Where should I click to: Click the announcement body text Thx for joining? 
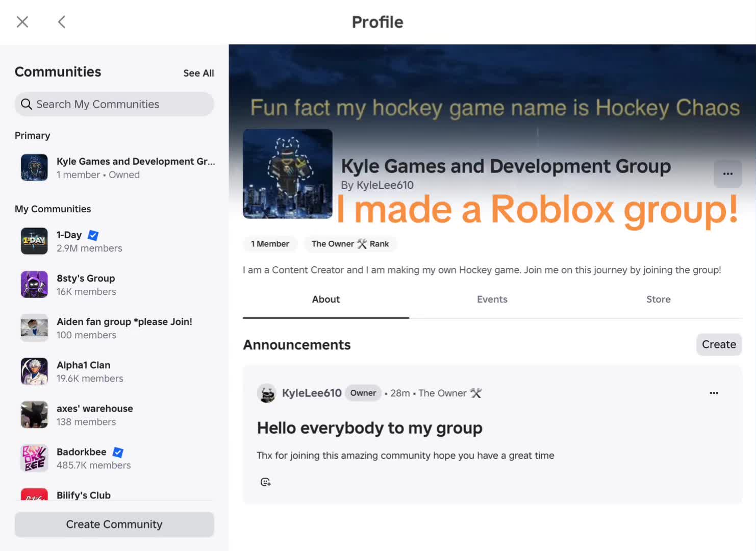click(406, 456)
